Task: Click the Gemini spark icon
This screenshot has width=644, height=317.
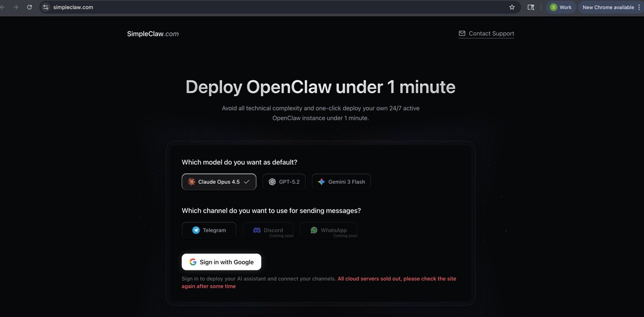Action: click(321, 182)
